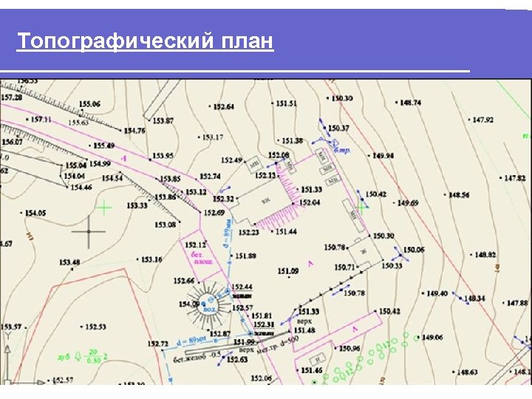The width and height of the screenshot is (532, 399).
Task: Click elevation mark 153.12
Action: click(196, 192)
